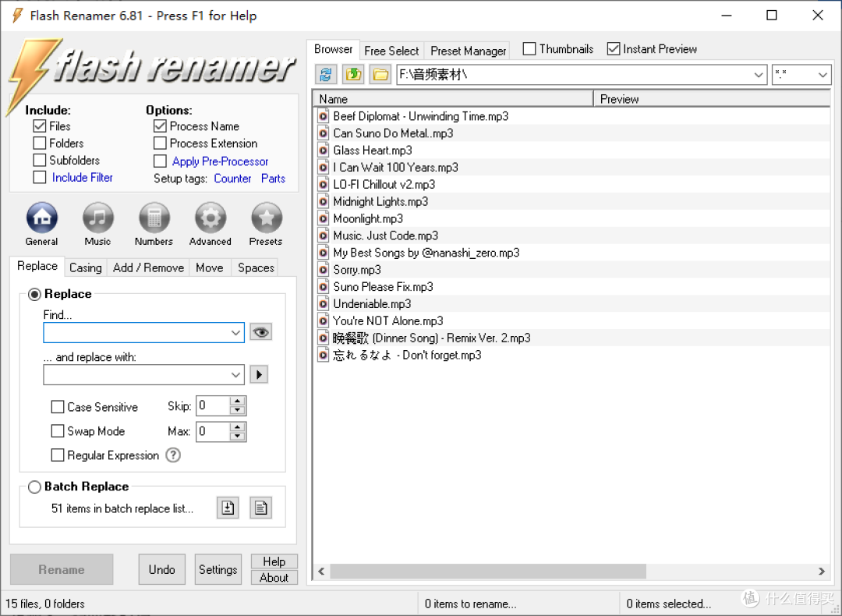This screenshot has height=616, width=842.
Task: Enable the Folders checkbox
Action: pos(39,143)
